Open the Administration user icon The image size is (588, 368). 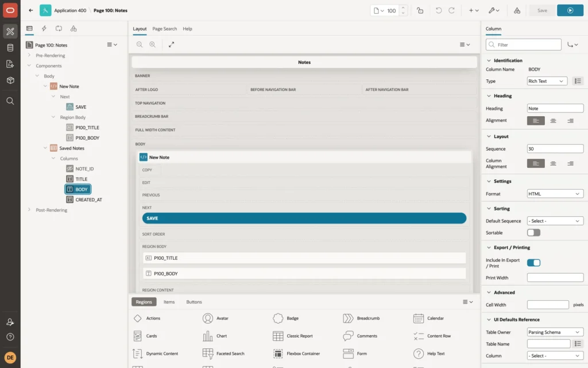10,322
